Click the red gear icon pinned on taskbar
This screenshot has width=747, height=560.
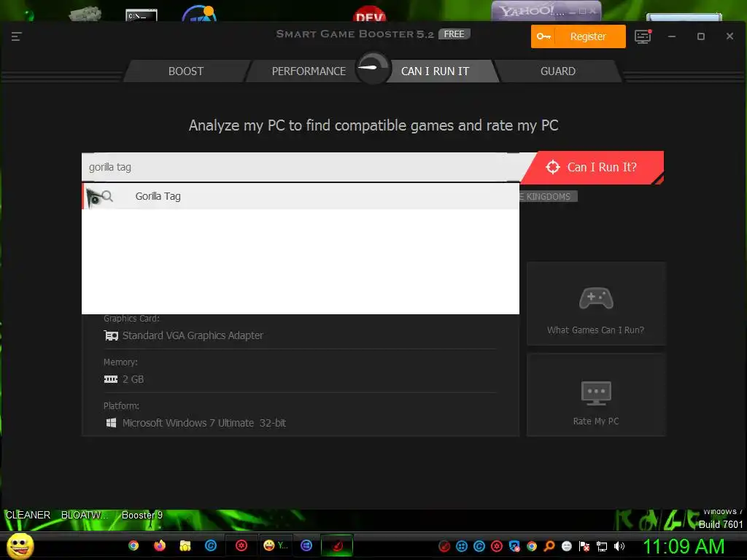click(241, 545)
